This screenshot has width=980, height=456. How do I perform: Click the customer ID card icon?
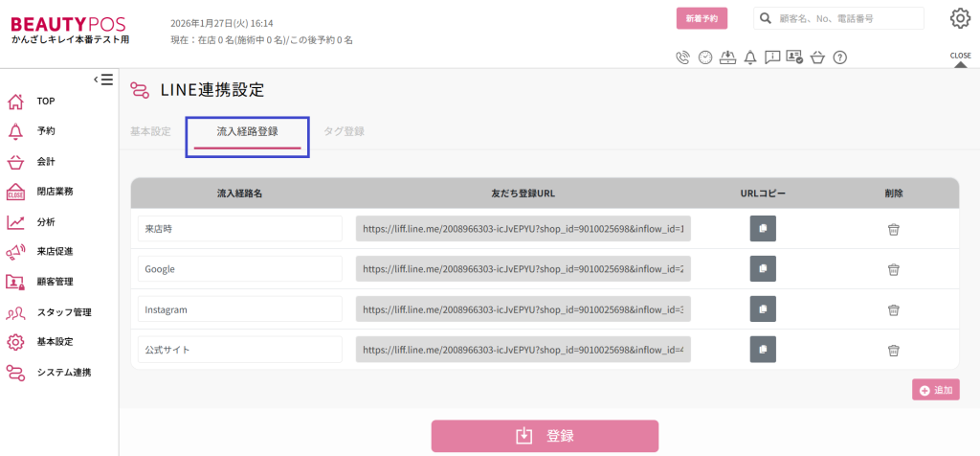[x=794, y=57]
